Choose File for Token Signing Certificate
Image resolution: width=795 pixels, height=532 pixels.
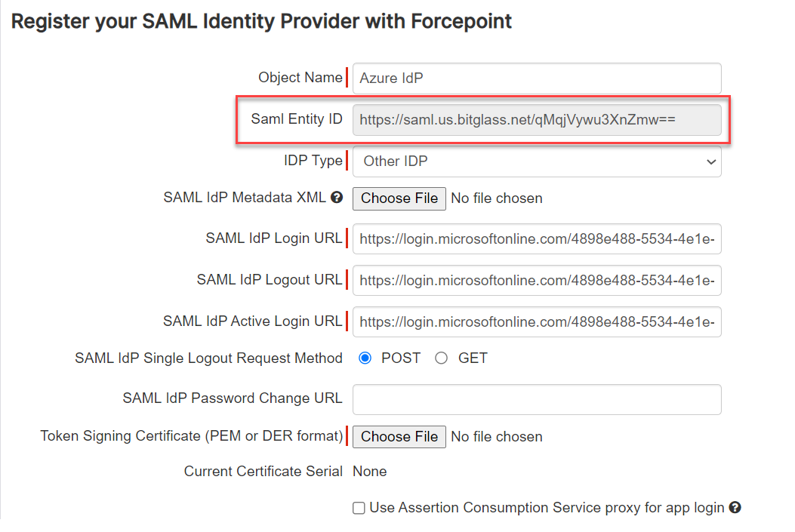[399, 436]
